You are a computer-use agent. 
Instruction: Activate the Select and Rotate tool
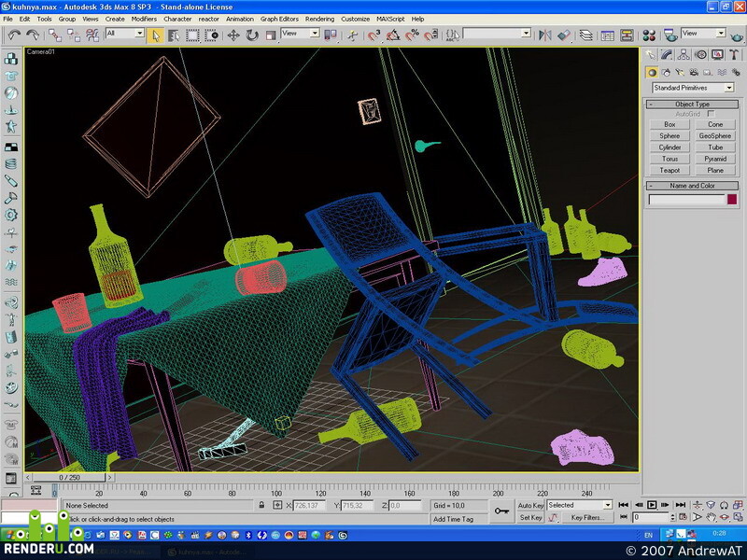pos(252,35)
